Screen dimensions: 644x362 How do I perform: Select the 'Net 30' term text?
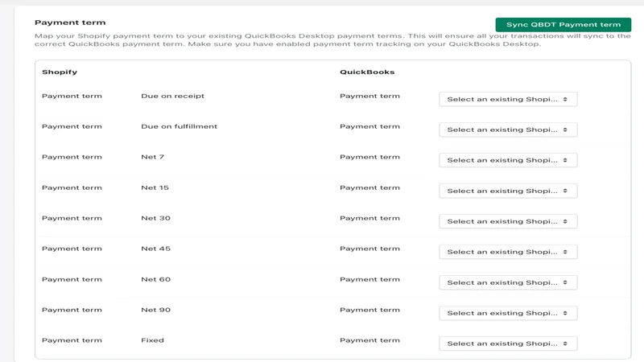point(155,218)
